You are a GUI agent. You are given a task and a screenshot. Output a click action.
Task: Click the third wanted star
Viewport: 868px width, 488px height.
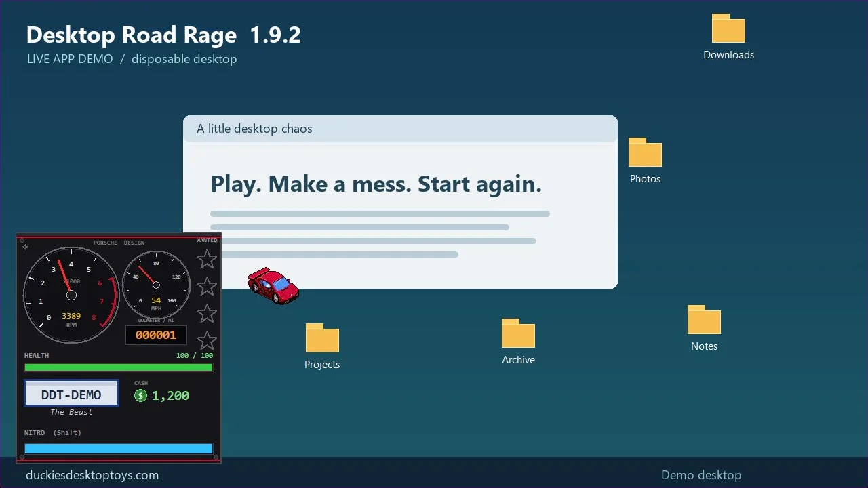point(207,313)
